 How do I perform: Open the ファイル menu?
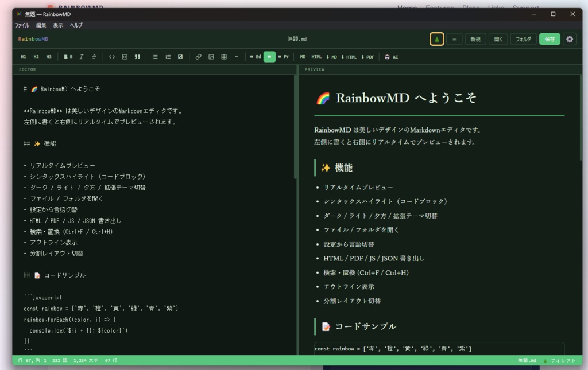pyautogui.click(x=22, y=25)
